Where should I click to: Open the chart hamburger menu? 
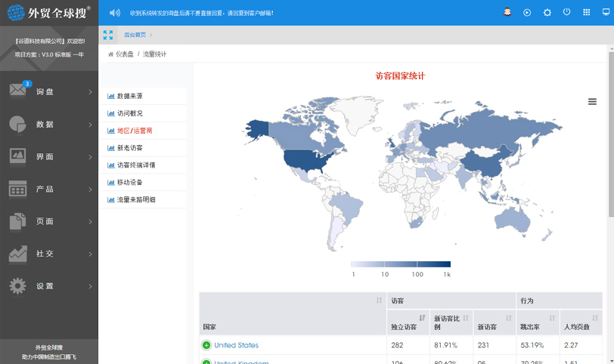click(592, 102)
